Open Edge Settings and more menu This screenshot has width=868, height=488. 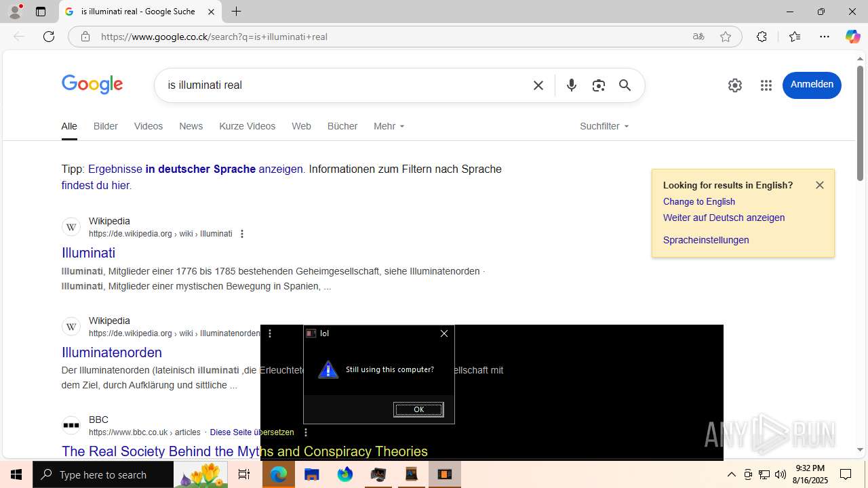[825, 37]
